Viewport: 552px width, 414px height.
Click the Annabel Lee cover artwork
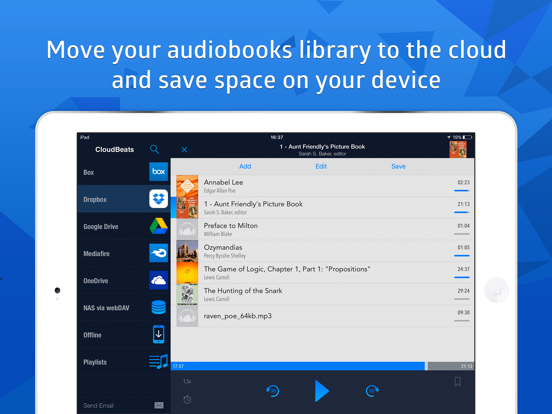(x=187, y=186)
